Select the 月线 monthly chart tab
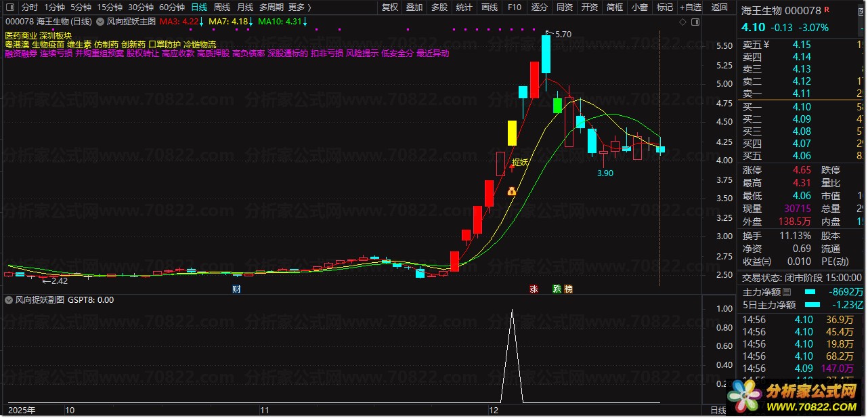 pos(245,7)
